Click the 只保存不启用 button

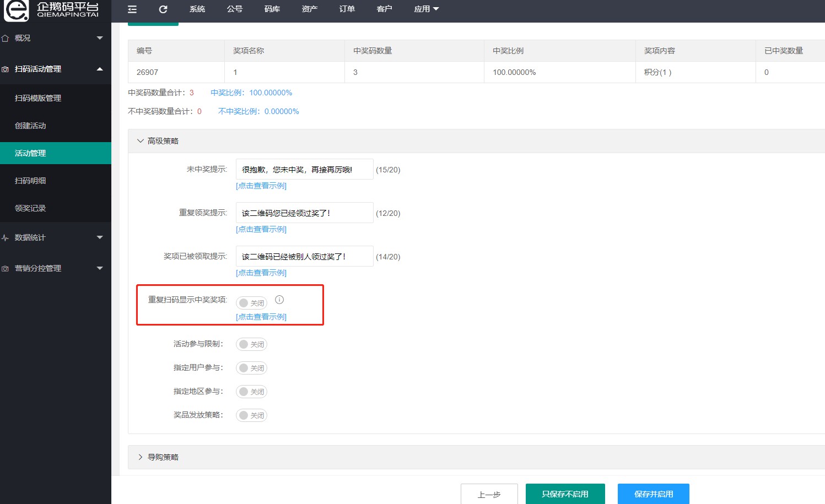coord(565,494)
